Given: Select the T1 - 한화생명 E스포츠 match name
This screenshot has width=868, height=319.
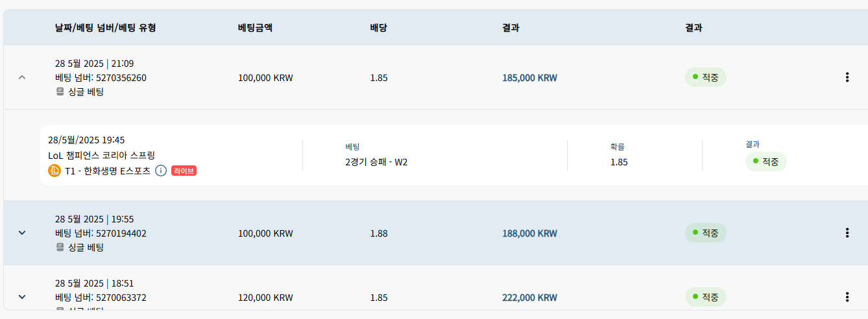Looking at the screenshot, I should pyautogui.click(x=108, y=171).
